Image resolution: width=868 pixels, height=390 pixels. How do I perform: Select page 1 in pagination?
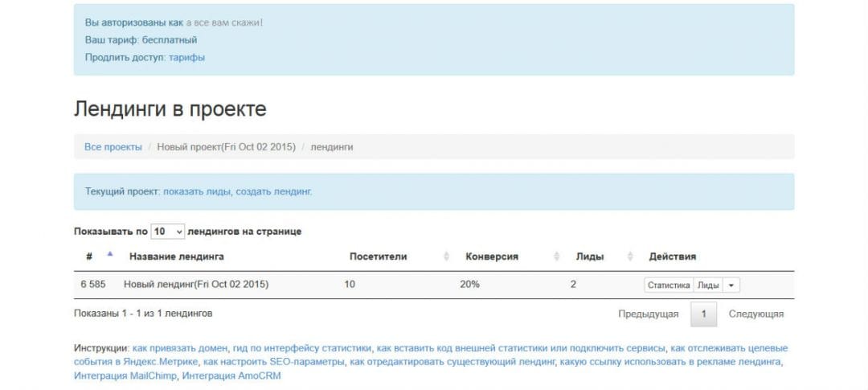pos(703,314)
